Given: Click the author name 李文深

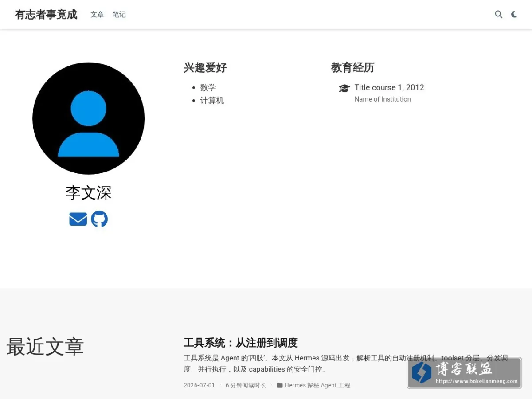Looking at the screenshot, I should (89, 193).
